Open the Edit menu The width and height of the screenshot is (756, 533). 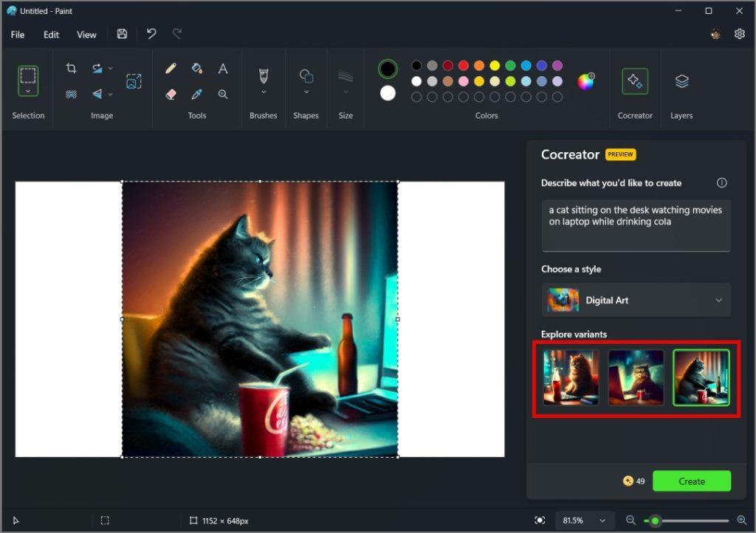(x=51, y=35)
